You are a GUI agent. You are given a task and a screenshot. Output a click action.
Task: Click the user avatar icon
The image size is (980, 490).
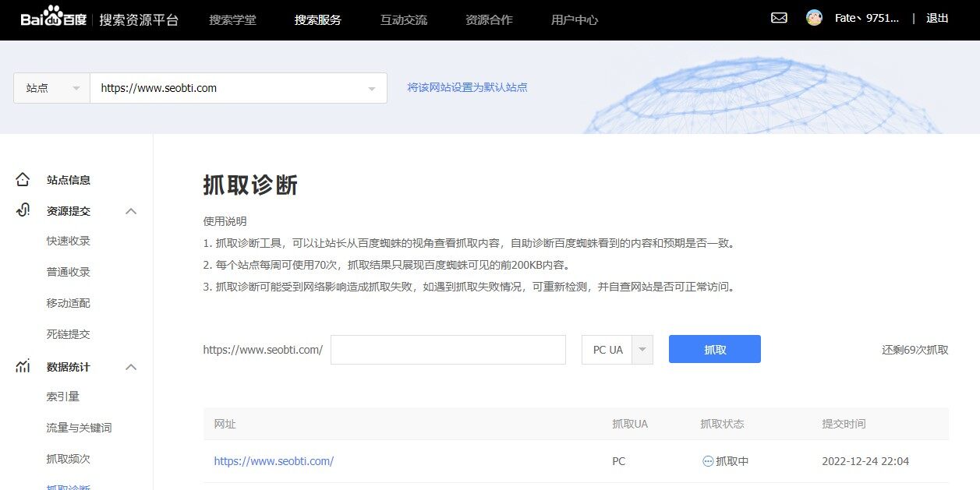click(813, 17)
